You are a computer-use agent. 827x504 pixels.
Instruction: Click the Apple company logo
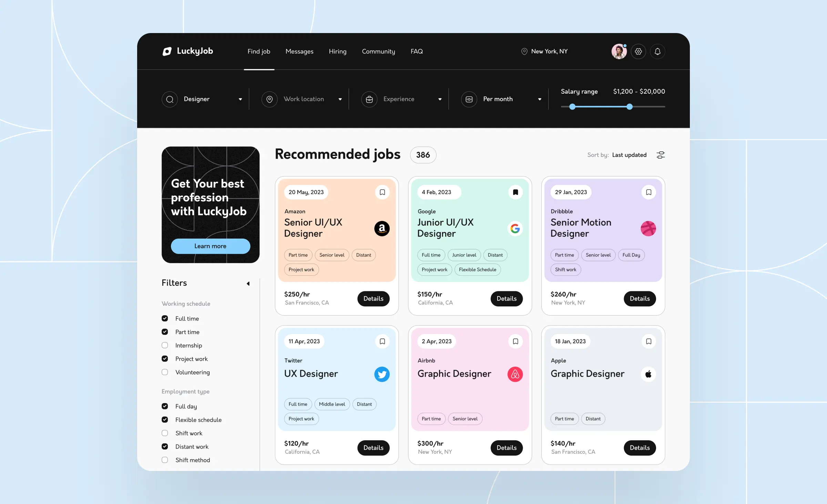coord(648,374)
